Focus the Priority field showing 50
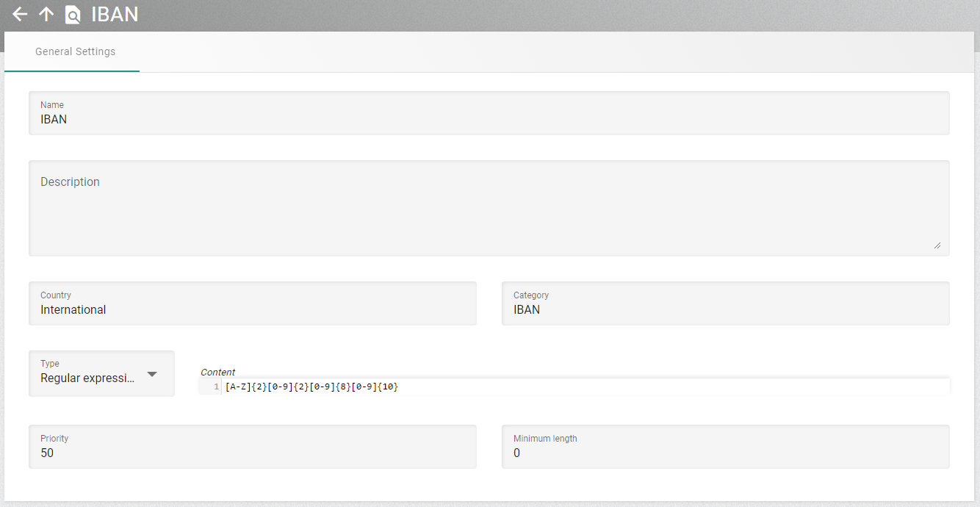Image resolution: width=980 pixels, height=507 pixels. (x=252, y=453)
